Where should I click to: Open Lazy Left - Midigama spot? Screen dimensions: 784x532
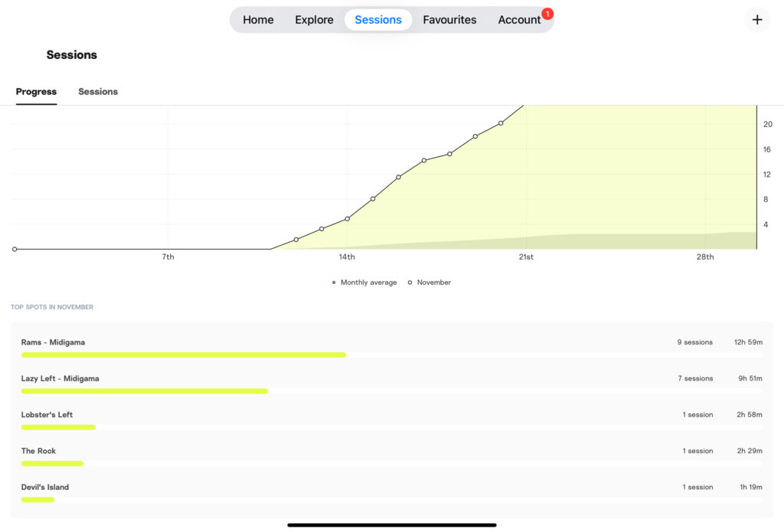(60, 378)
